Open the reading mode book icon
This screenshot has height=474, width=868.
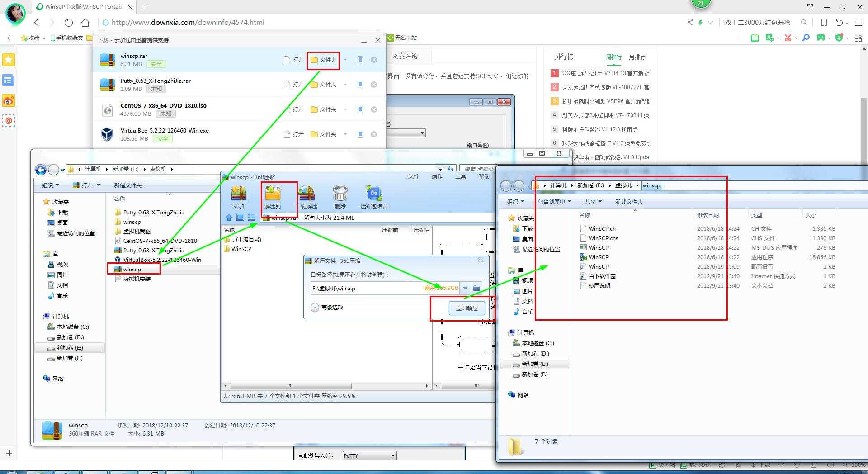[755, 38]
